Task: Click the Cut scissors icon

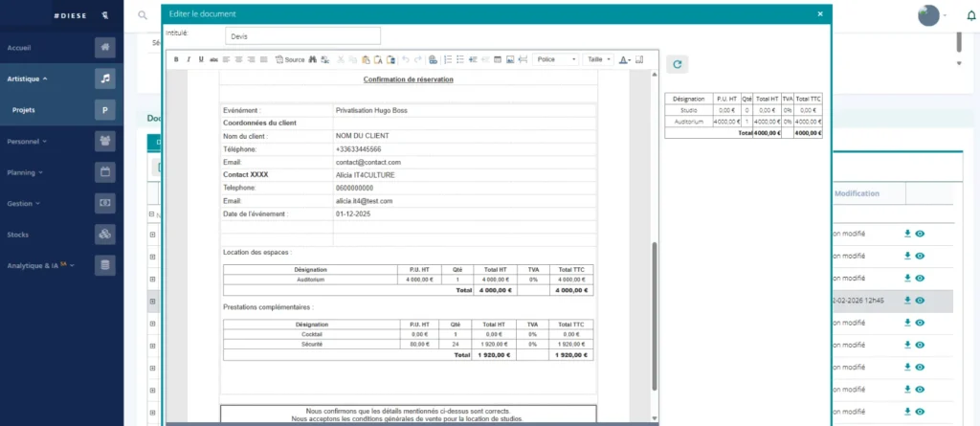Action: 341,59
